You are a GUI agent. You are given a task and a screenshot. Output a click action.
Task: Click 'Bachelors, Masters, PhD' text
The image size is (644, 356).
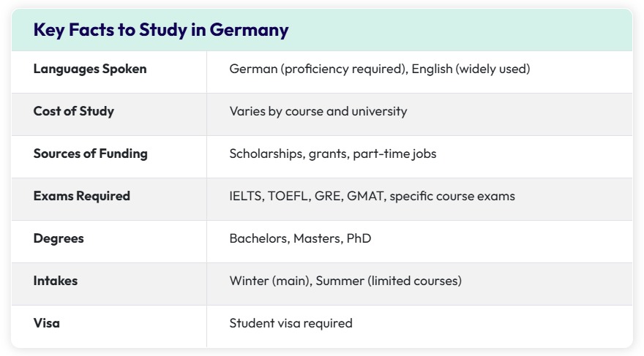[x=300, y=238]
